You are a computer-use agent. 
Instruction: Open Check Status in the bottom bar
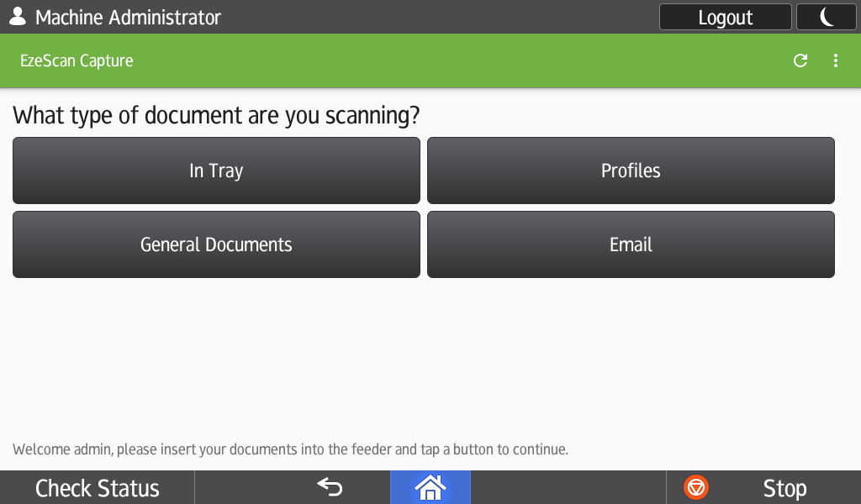[x=98, y=488]
